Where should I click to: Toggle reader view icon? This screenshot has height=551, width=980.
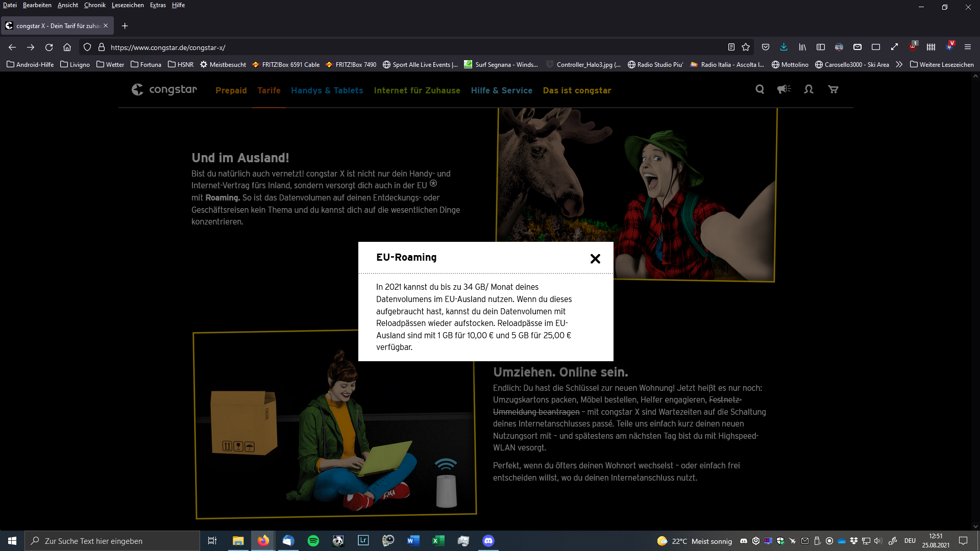tap(731, 47)
